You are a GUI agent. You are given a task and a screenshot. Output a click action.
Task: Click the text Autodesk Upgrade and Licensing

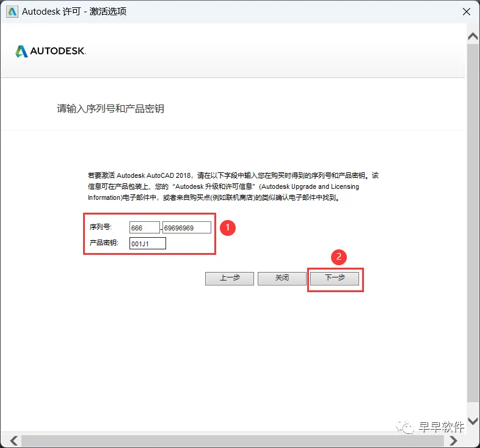(310, 186)
